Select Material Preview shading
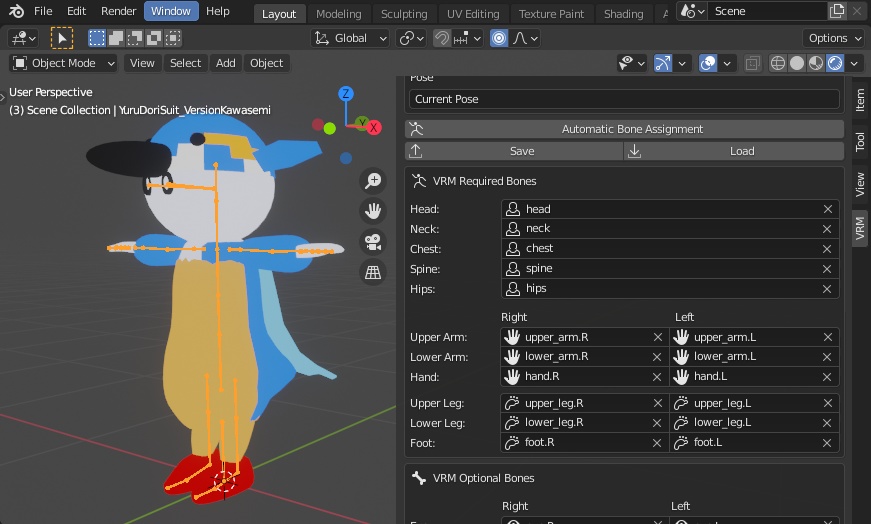This screenshot has height=524, width=871. [x=815, y=63]
